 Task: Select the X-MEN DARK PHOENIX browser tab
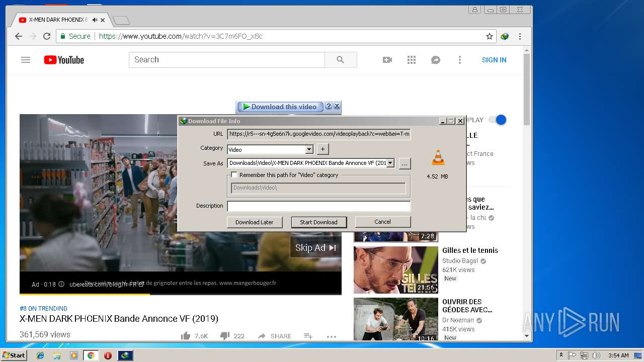(58, 20)
